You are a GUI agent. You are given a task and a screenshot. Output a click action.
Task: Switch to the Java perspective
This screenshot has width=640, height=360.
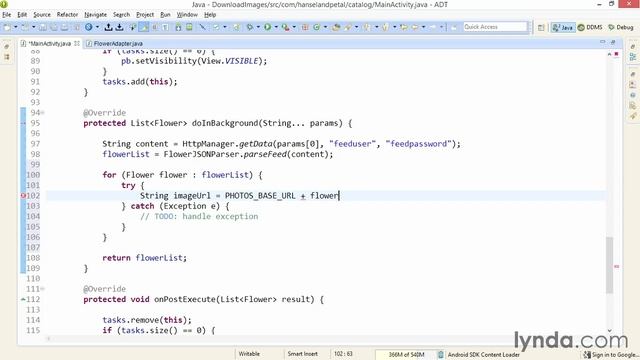[563, 27]
